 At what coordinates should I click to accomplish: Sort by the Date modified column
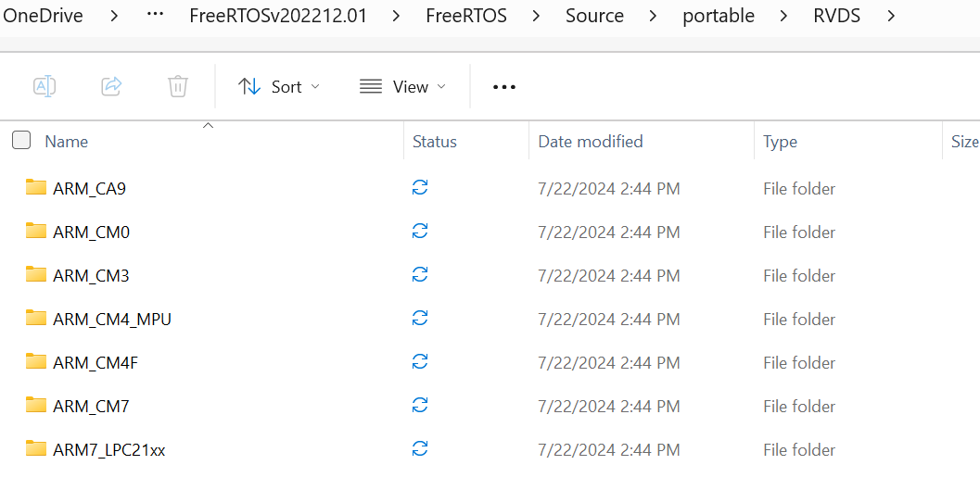(591, 142)
